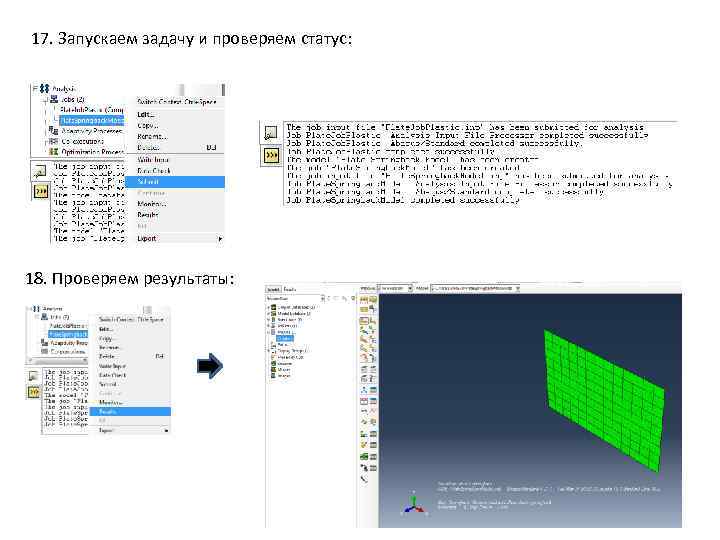Select the highlighted item in the results tree
Image resolution: width=720 pixels, height=540 pixels.
point(285,338)
